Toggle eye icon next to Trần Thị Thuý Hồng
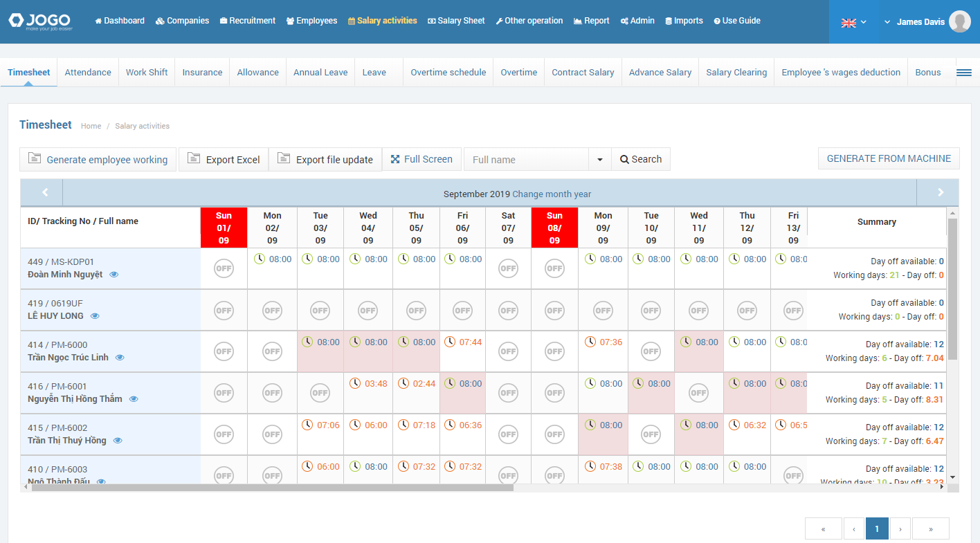This screenshot has width=980, height=543. tap(118, 441)
